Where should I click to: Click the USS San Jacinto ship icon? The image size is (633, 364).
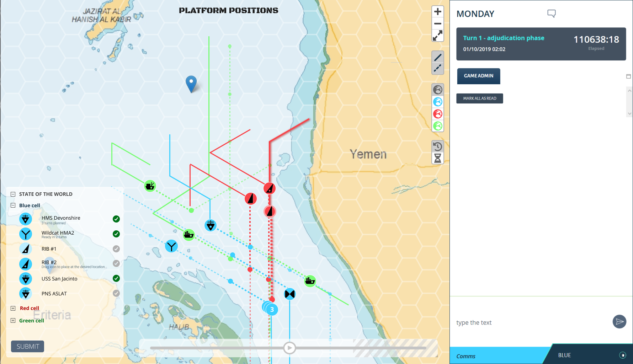click(26, 279)
